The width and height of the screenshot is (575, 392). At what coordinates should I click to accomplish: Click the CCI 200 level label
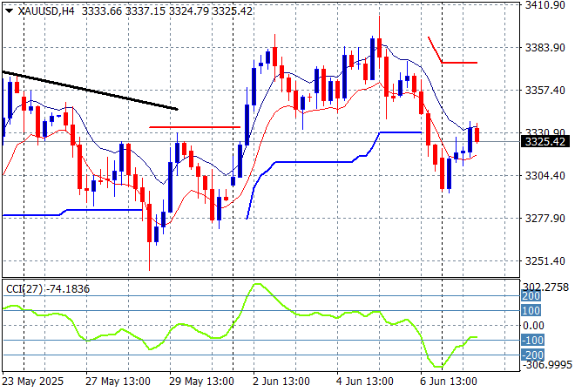click(x=531, y=296)
